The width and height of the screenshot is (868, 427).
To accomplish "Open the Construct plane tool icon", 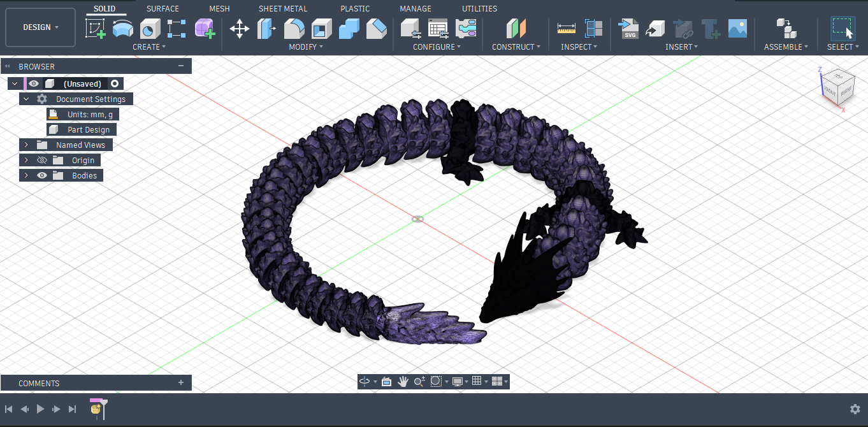I will click(516, 29).
